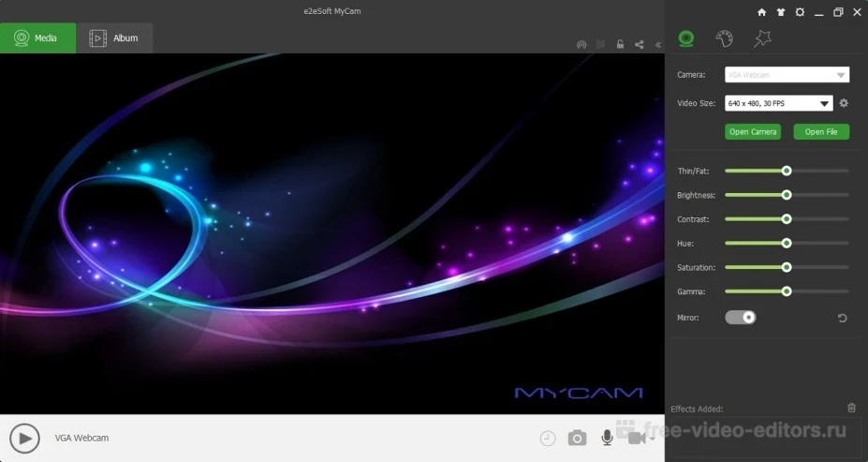Screen dimensions: 868x462
Task: Click the play button at bottom left
Action: (24, 439)
